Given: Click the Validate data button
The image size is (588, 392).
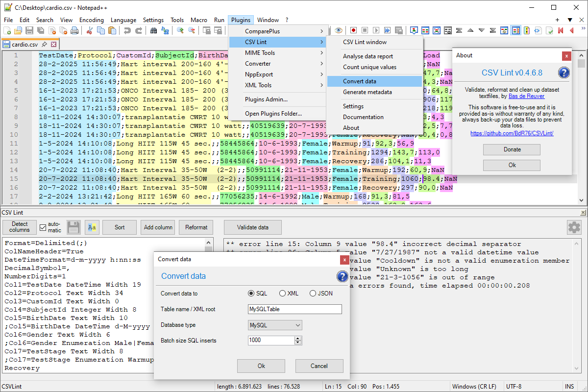Looking at the screenshot, I should coord(253,227).
